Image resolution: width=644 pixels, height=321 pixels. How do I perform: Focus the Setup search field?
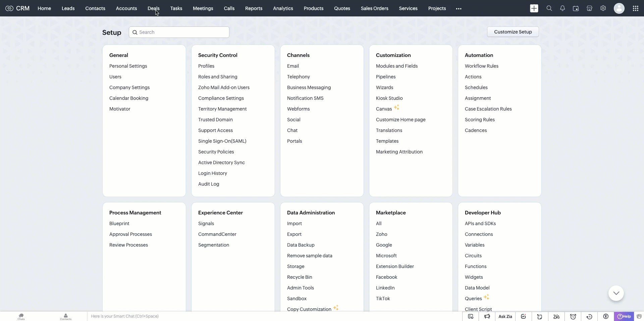[x=179, y=32]
